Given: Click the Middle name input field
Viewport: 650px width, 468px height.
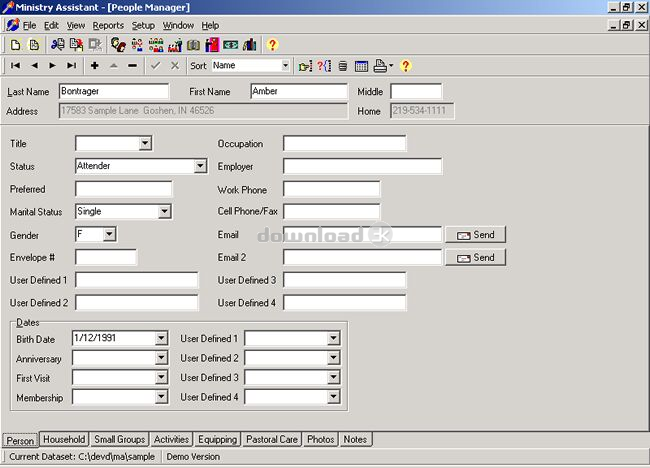Looking at the screenshot, I should (416, 91).
